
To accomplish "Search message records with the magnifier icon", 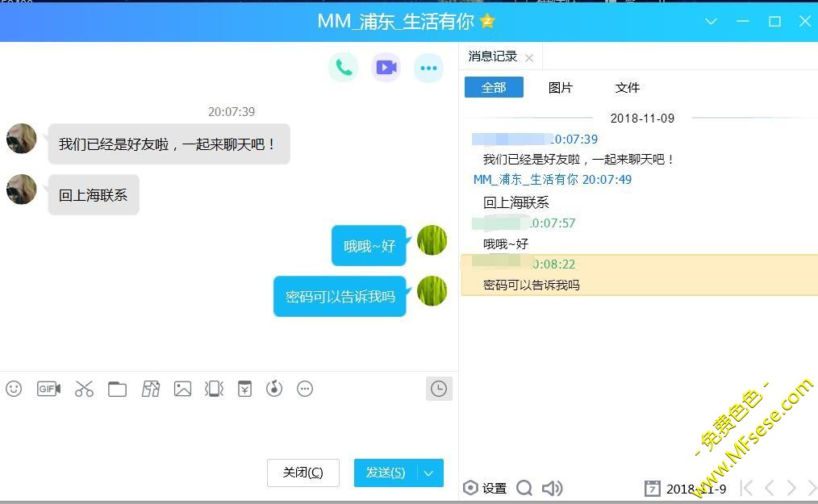I will (524, 489).
